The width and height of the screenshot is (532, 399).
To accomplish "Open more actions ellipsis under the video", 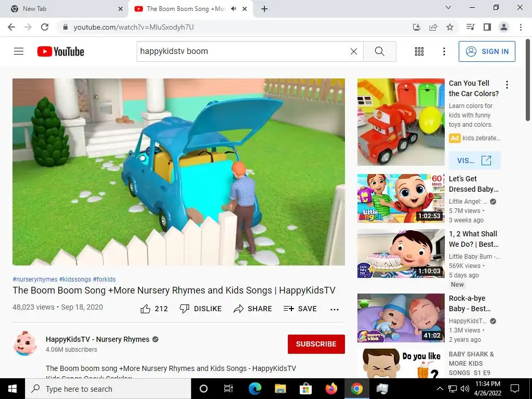I will [x=335, y=309].
